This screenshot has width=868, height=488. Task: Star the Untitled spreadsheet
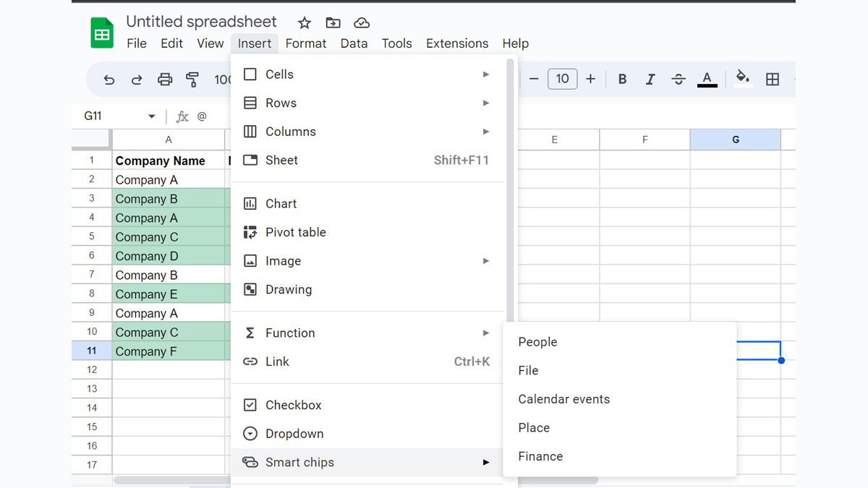(305, 23)
